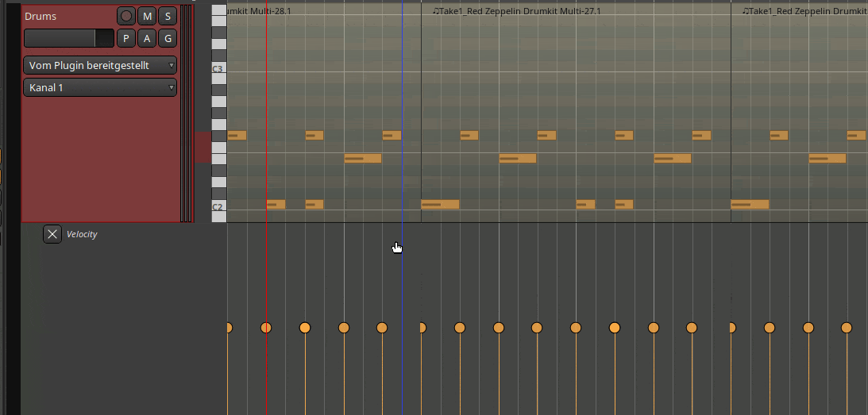Solo the Drums track

tap(168, 16)
